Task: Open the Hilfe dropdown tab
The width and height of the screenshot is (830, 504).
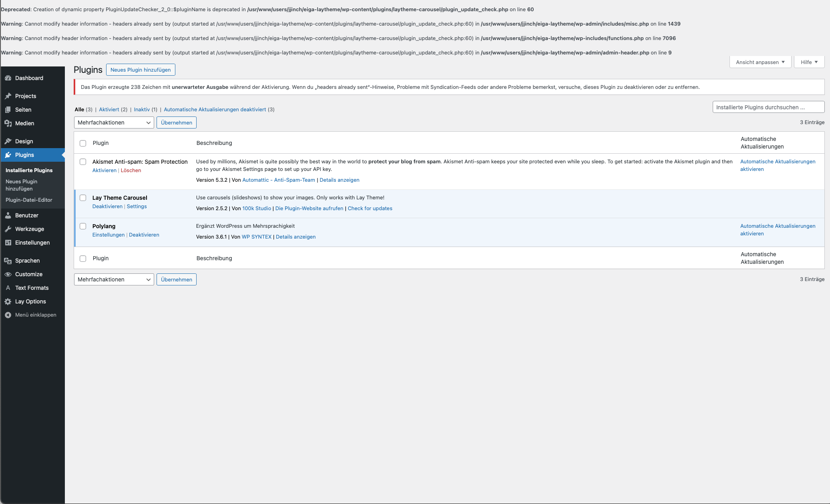Action: click(x=809, y=62)
